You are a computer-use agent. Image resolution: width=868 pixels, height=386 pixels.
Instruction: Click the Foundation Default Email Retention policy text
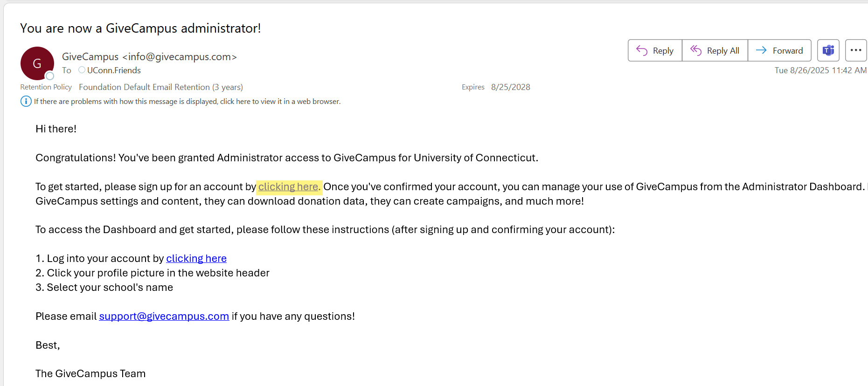point(160,87)
